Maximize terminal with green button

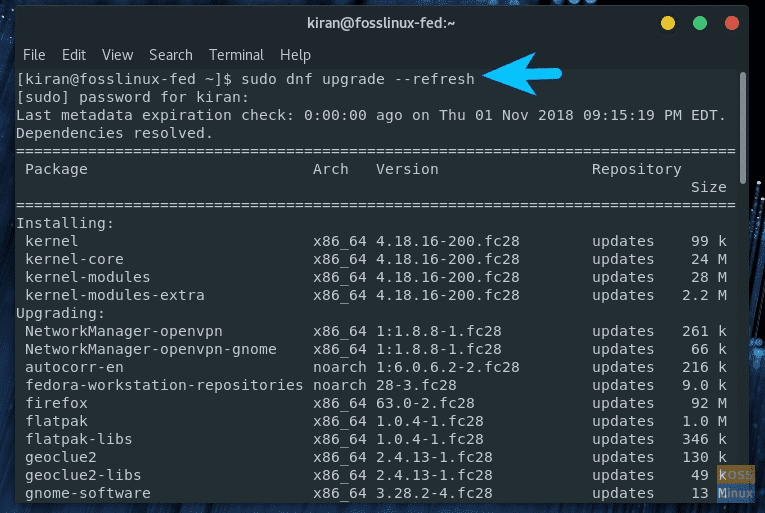700,23
